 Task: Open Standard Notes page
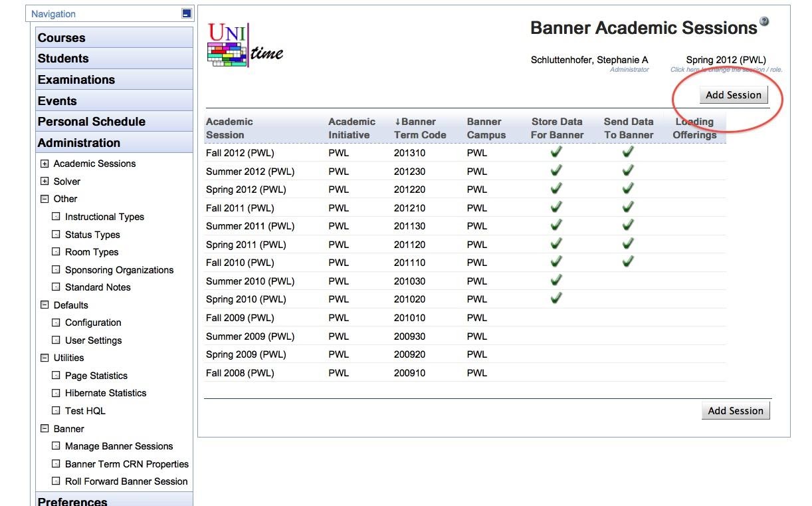click(x=98, y=287)
